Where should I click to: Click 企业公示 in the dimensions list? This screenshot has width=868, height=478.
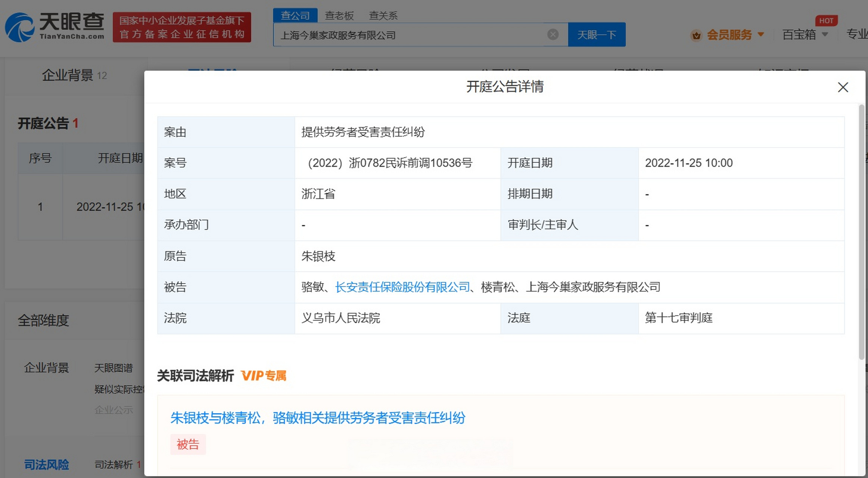click(x=113, y=410)
